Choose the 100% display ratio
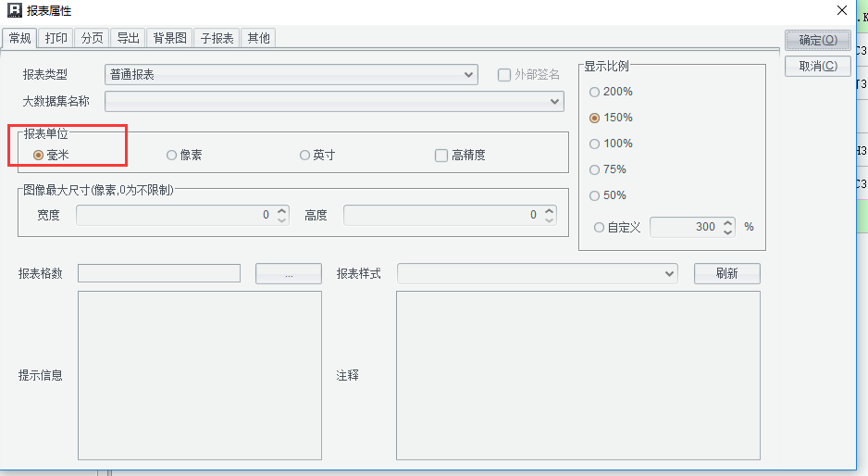Viewport: 868px width, 476px height. tap(594, 144)
